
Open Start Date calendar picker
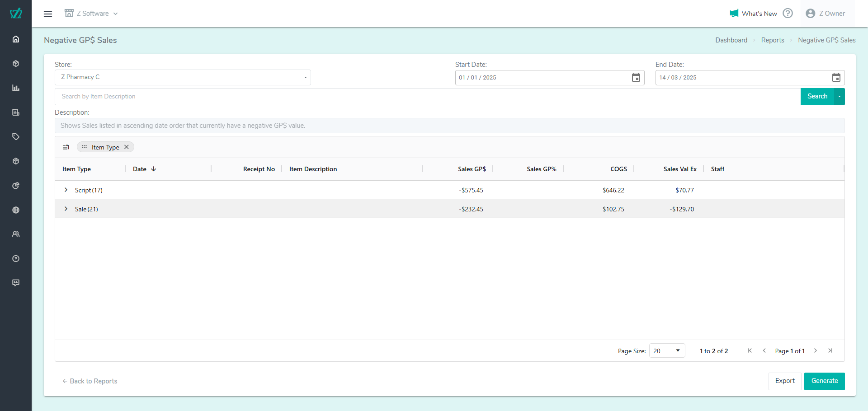click(636, 78)
